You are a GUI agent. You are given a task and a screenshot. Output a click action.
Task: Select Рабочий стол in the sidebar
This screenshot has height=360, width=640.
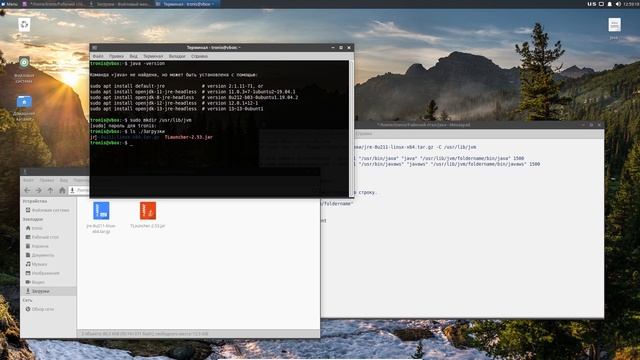pyautogui.click(x=48, y=237)
